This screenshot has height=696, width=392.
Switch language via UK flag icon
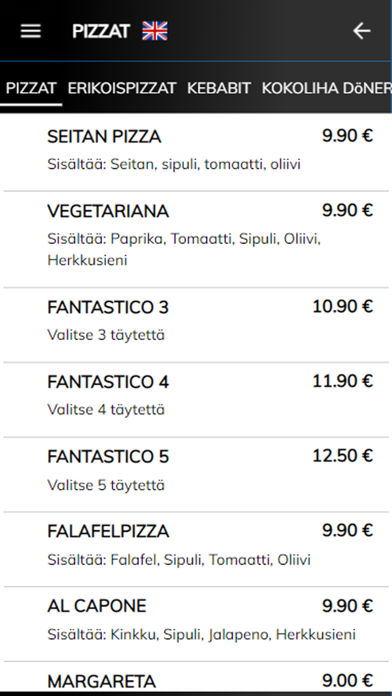155,31
